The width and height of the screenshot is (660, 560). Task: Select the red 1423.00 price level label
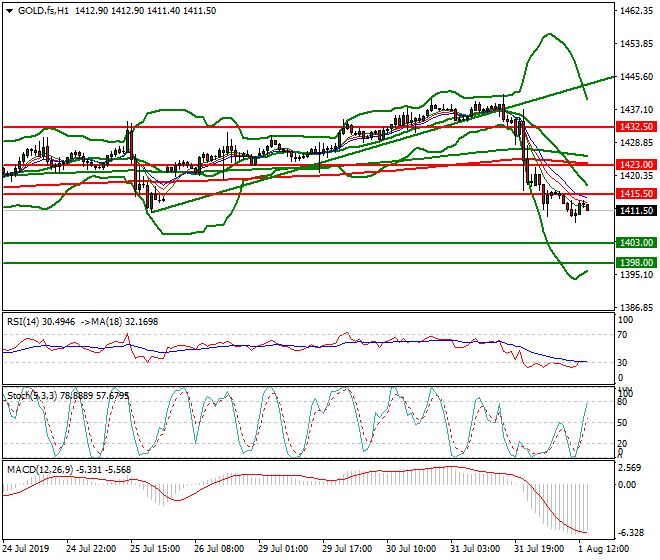(635, 164)
